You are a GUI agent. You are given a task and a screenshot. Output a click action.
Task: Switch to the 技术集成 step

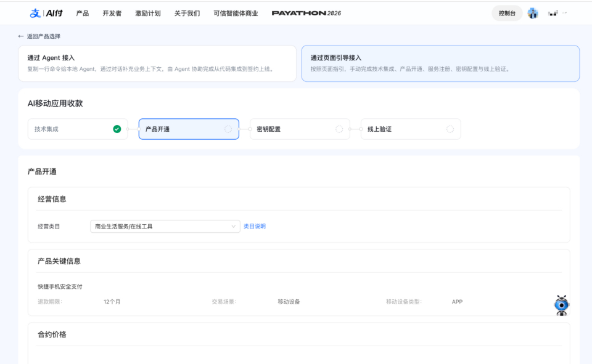point(78,129)
